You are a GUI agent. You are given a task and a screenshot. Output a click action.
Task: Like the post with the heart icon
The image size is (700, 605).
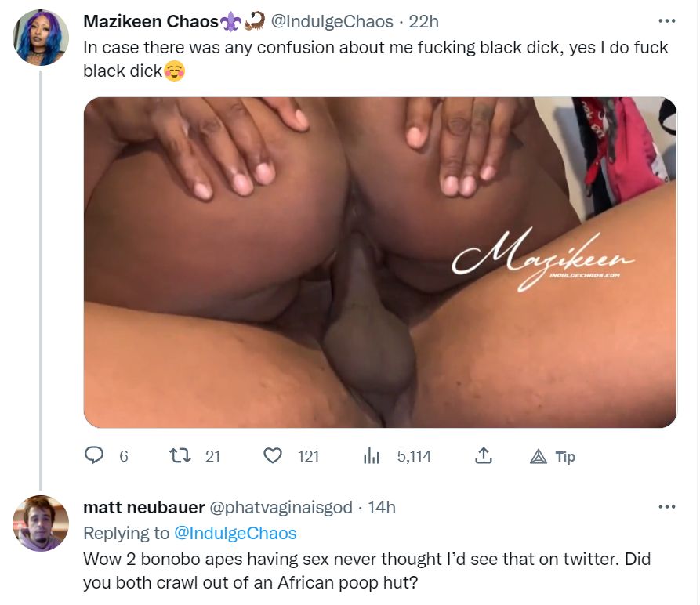(272, 456)
